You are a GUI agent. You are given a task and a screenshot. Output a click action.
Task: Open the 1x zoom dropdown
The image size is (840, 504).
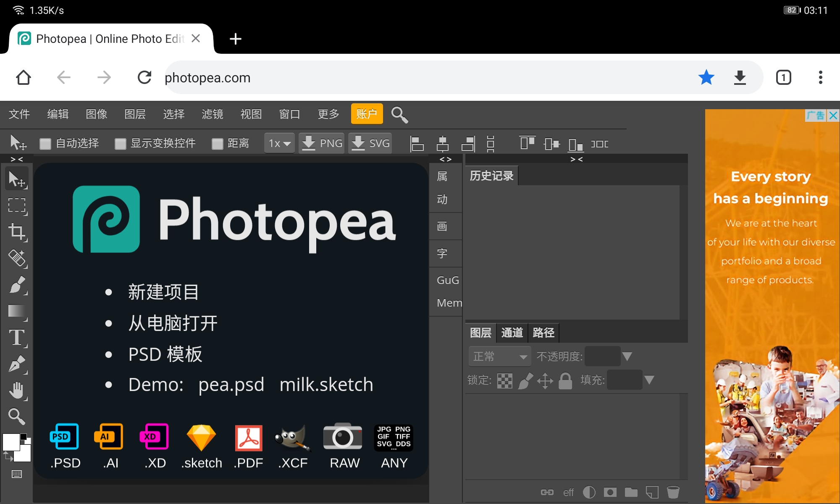click(x=279, y=143)
